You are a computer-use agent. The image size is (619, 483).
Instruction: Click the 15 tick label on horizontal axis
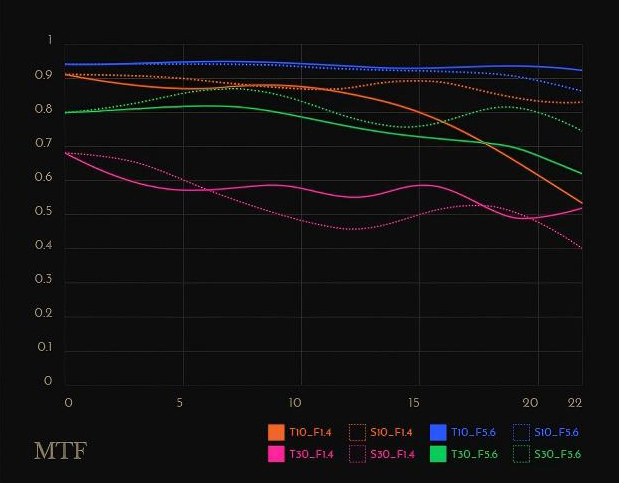[x=411, y=402]
